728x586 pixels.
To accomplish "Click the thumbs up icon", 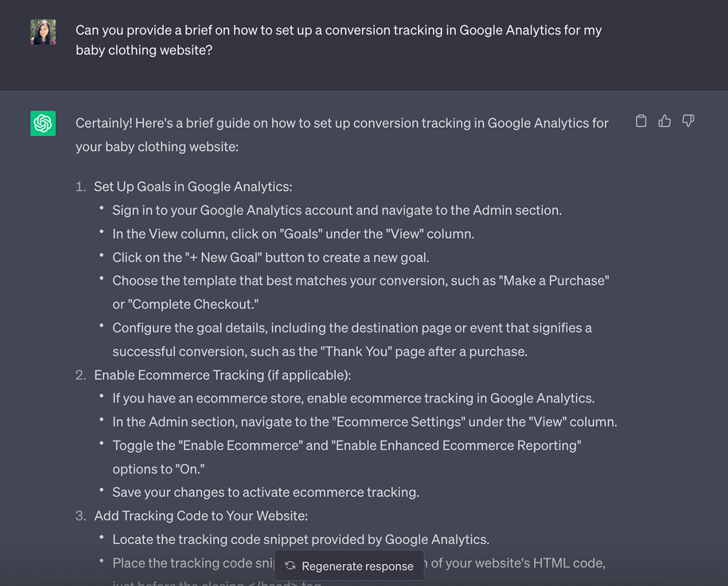I will 665,121.
